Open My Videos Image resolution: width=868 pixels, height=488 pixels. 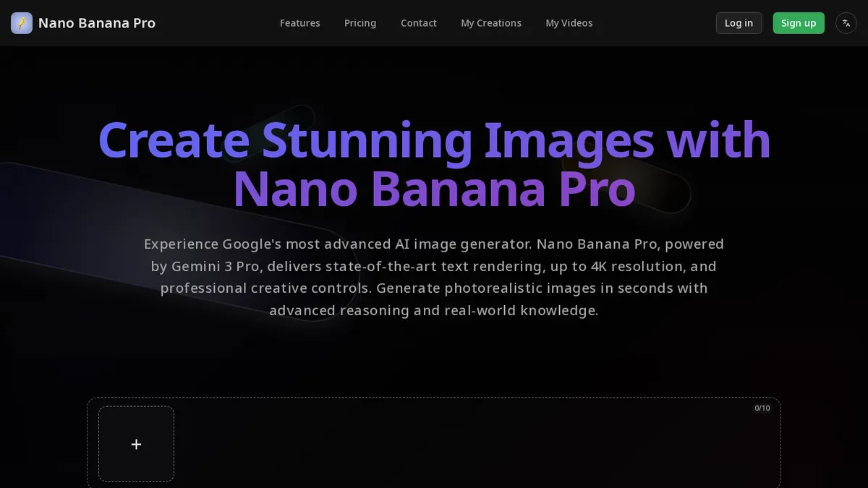click(x=569, y=22)
